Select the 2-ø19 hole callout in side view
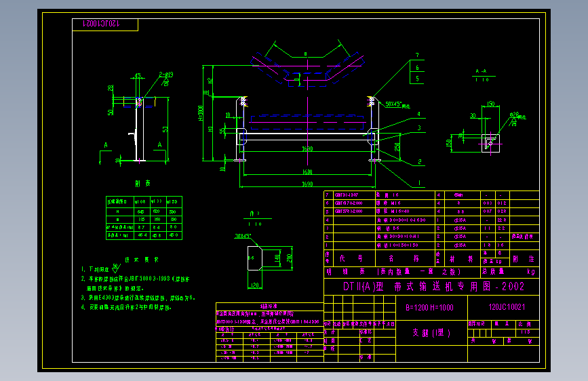This screenshot has height=381, width=588. 166,75
